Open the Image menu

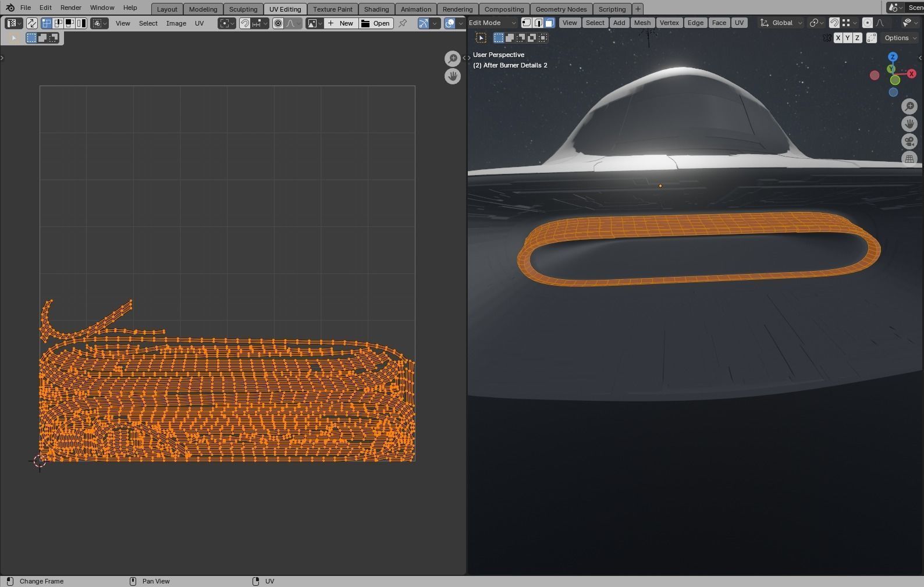point(176,23)
